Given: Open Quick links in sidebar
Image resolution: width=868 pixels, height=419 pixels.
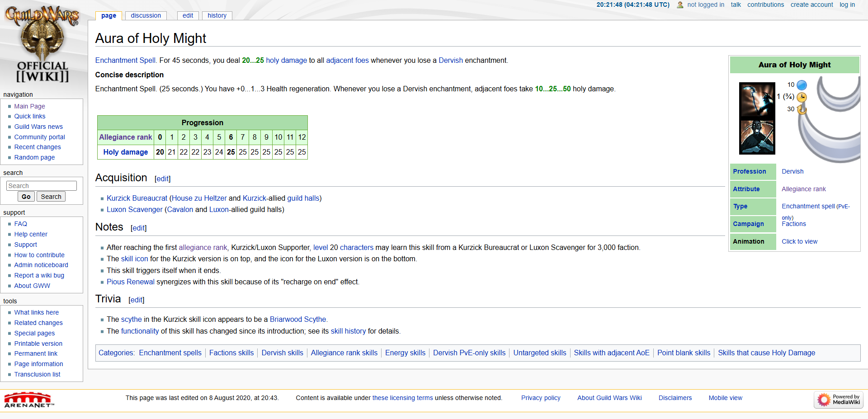Looking at the screenshot, I should coord(30,116).
